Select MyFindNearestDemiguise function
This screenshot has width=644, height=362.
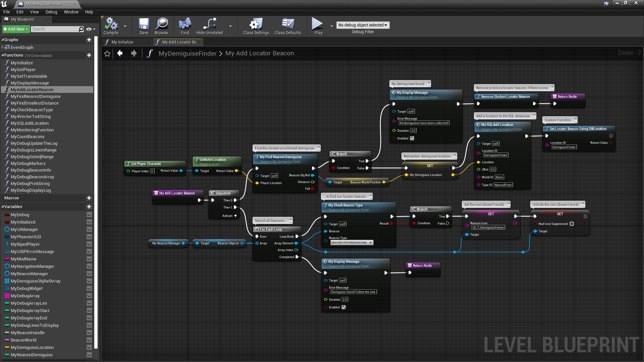[36, 97]
